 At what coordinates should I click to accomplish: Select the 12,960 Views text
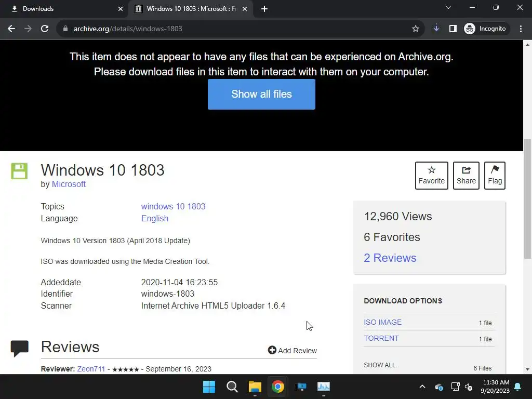(397, 217)
